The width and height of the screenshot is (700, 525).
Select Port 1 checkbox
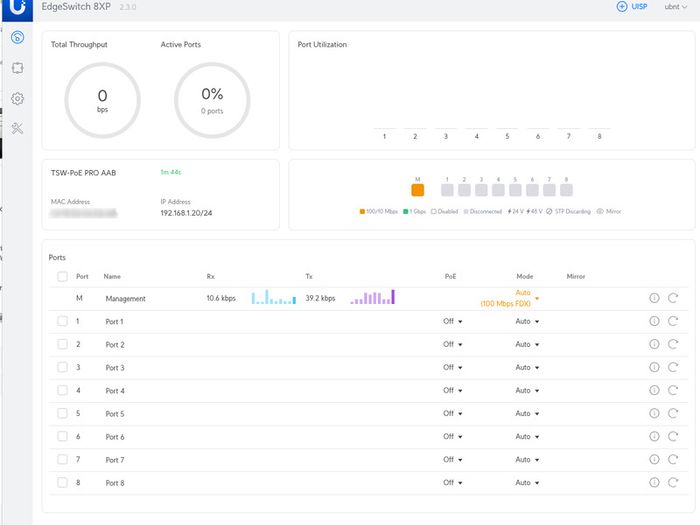[x=62, y=321]
